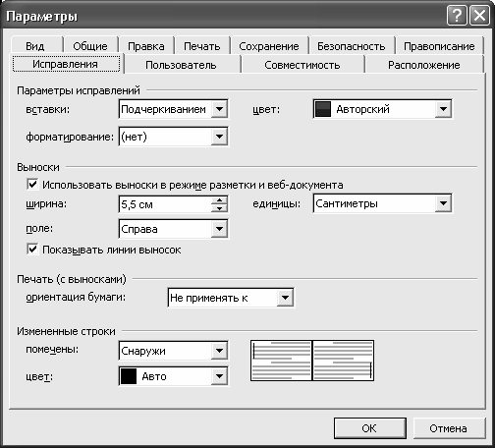The width and height of the screenshot is (495, 448).
Task: Click the Отмена button
Action: click(x=448, y=428)
